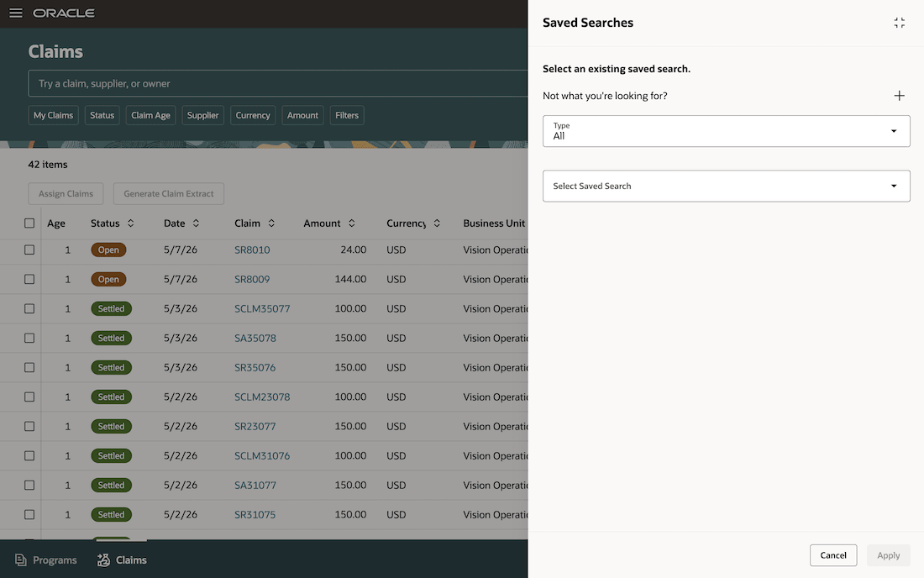Viewport: 924px width, 578px height.
Task: Open claim link SA35078
Action: 255,339
